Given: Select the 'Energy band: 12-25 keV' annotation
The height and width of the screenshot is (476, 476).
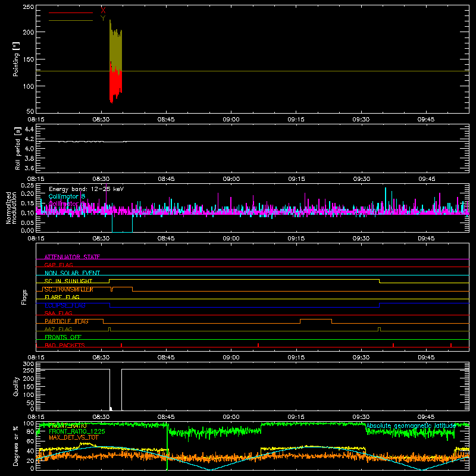Looking at the screenshot, I should (x=86, y=189).
